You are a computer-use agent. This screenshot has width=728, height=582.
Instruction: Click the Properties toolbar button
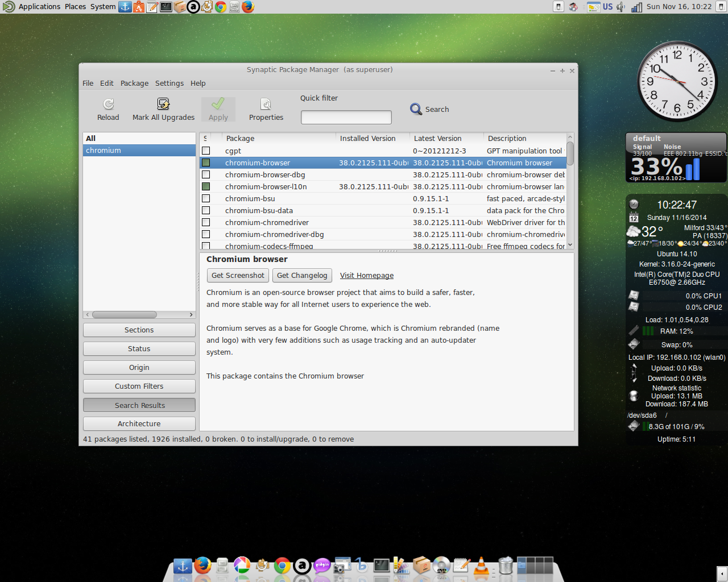(x=266, y=110)
